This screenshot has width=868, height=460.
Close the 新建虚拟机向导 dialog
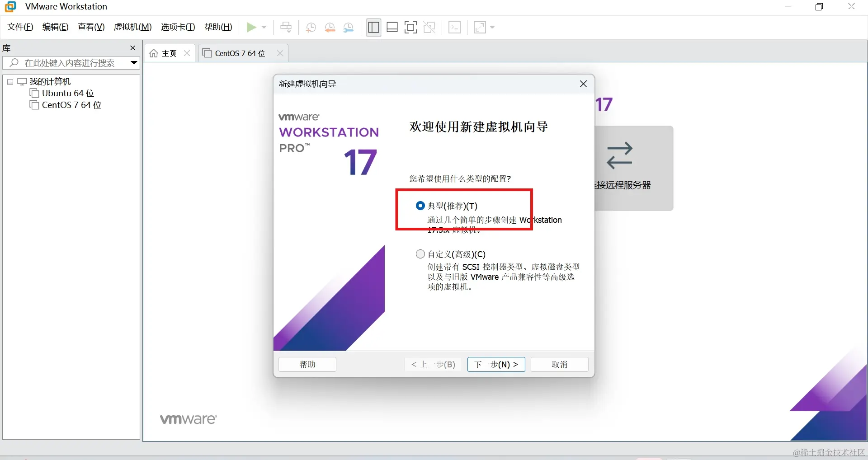583,84
